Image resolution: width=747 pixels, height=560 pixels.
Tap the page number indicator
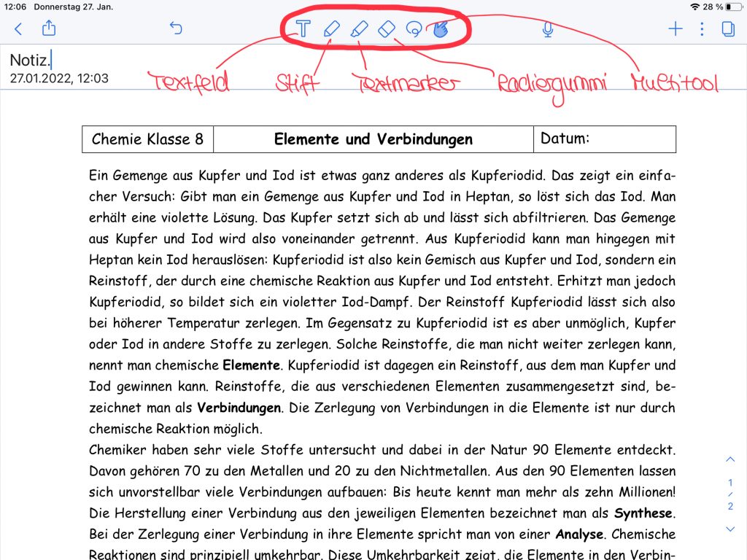(730, 494)
